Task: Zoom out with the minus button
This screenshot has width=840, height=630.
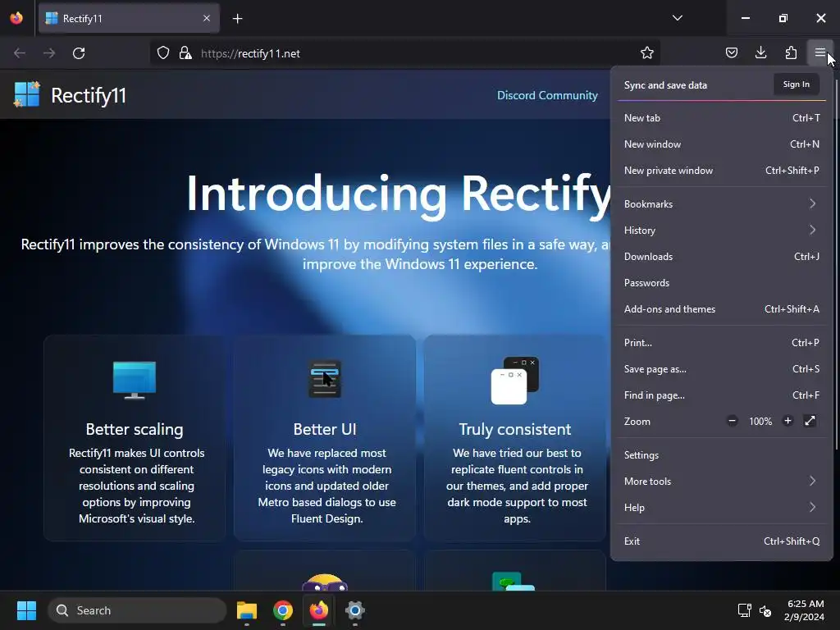Action: pos(733,421)
